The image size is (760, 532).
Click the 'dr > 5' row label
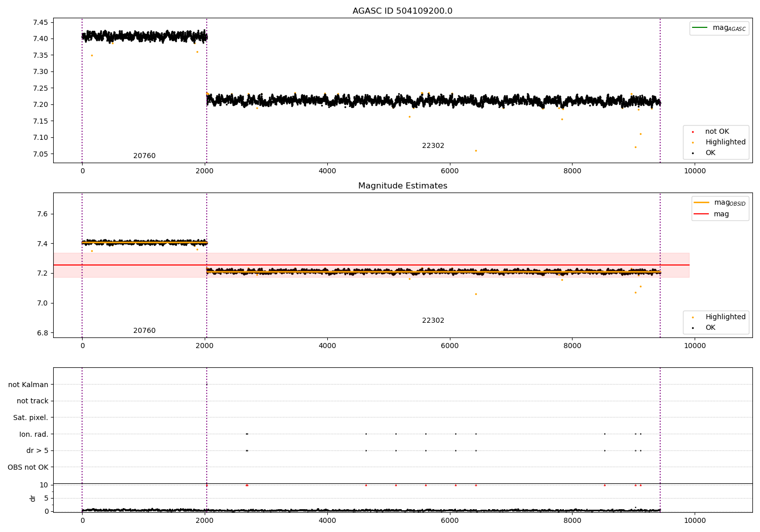click(x=37, y=450)
